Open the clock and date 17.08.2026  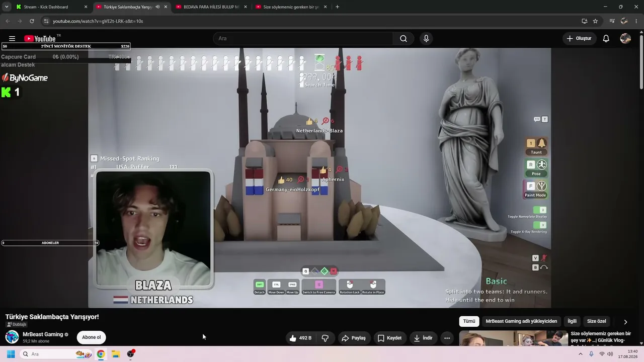[x=628, y=354]
